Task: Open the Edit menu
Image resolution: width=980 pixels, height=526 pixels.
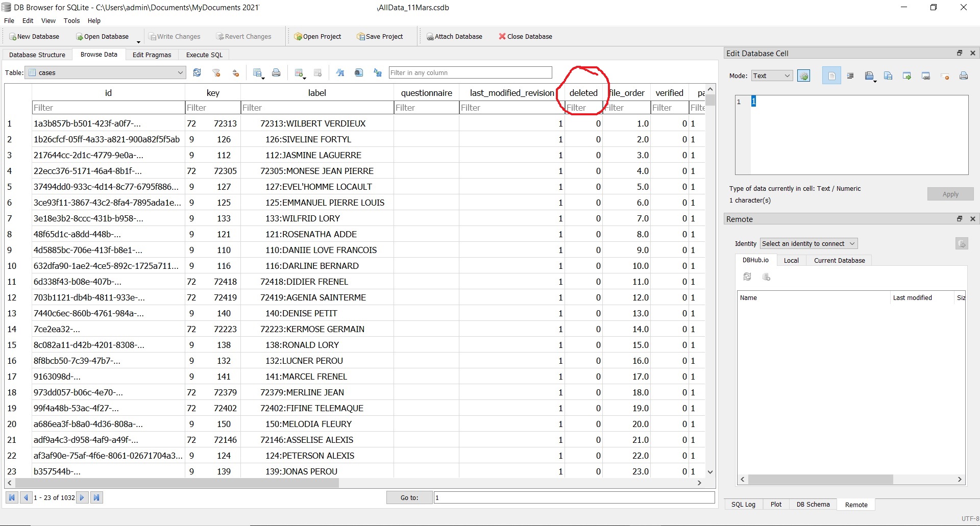Action: [28, 21]
